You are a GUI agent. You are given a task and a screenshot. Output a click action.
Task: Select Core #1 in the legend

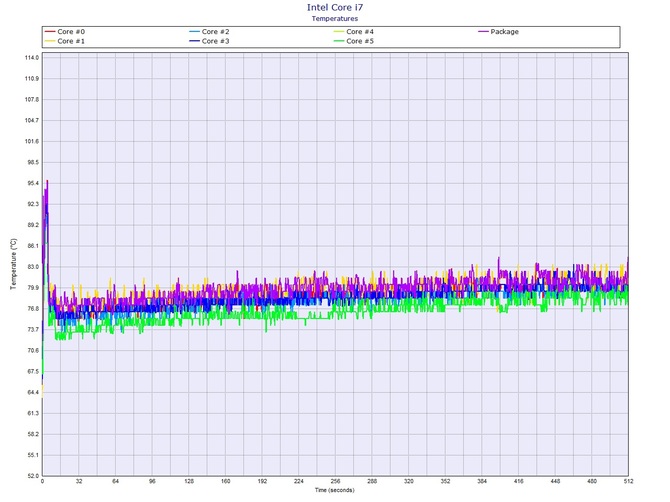coord(71,41)
